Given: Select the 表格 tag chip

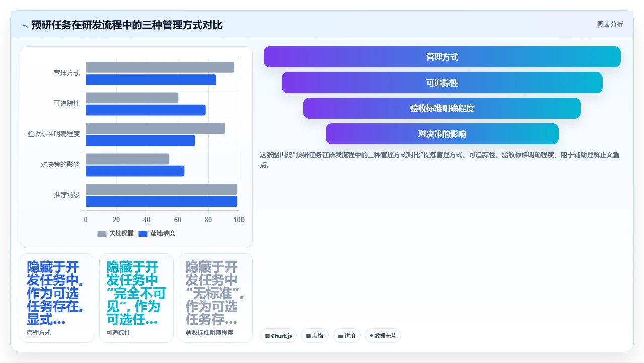Looking at the screenshot, I should tap(314, 336).
